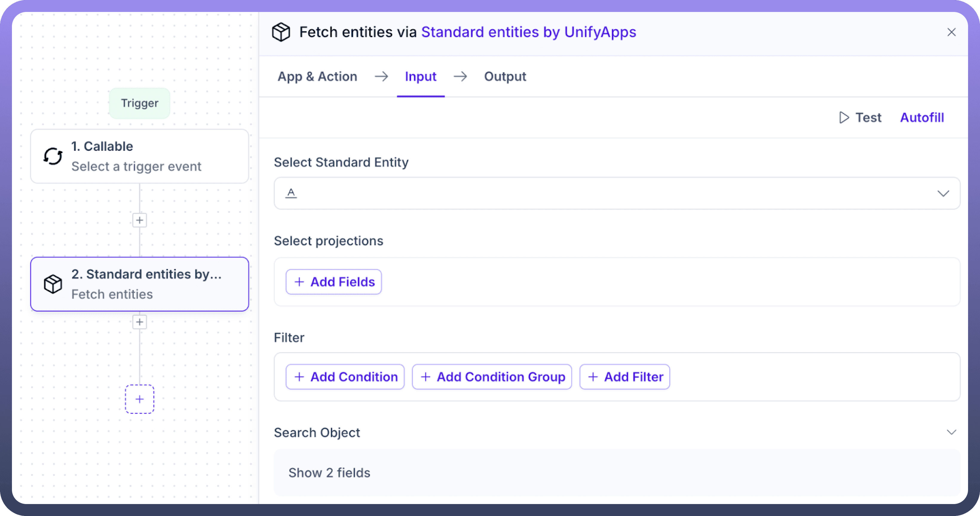The height and width of the screenshot is (516, 980).
Task: Click the dashed add-step plus box
Action: pos(140,399)
